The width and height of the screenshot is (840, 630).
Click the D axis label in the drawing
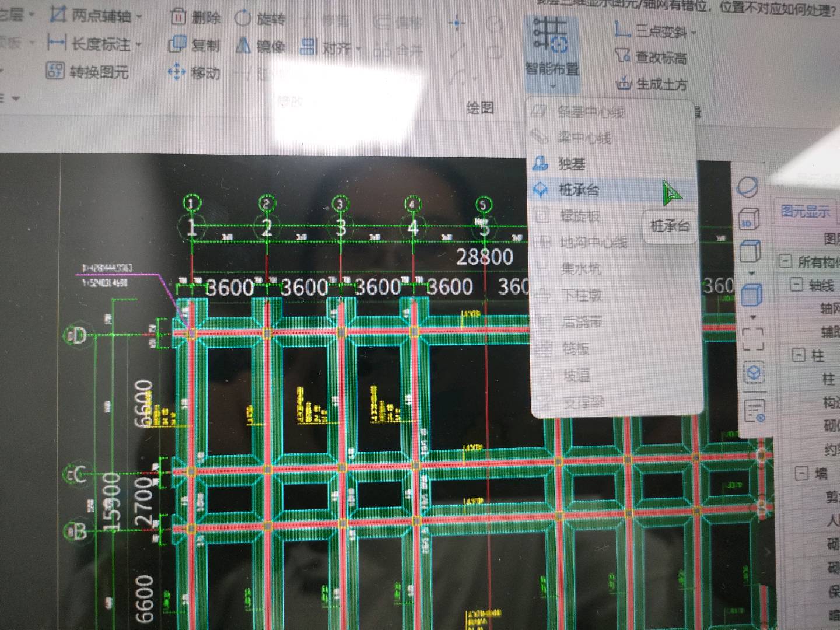[x=77, y=335]
